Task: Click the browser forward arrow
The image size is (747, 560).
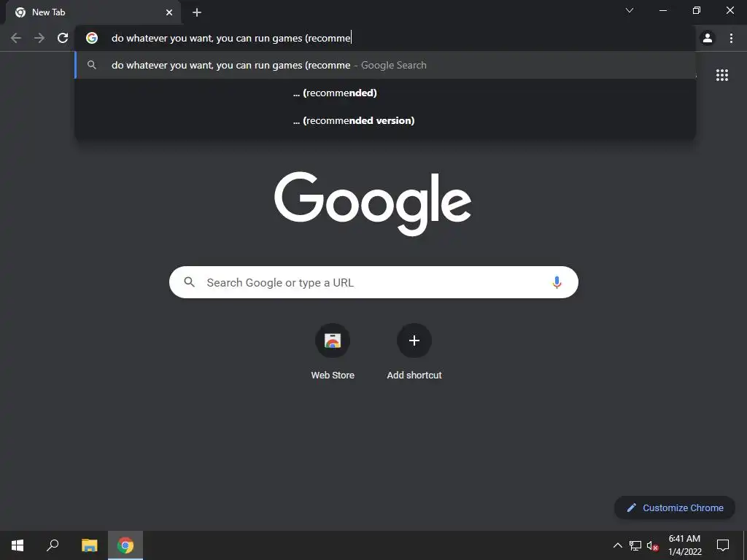Action: pyautogui.click(x=39, y=38)
